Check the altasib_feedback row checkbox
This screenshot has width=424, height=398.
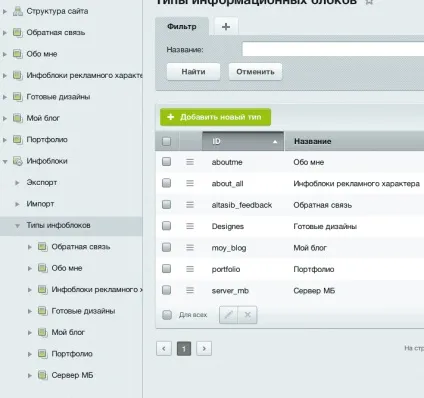tap(166, 204)
